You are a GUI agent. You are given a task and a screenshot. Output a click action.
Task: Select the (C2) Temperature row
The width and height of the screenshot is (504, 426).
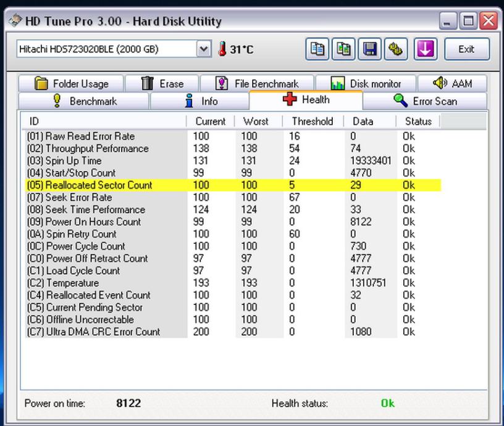pyautogui.click(x=233, y=283)
